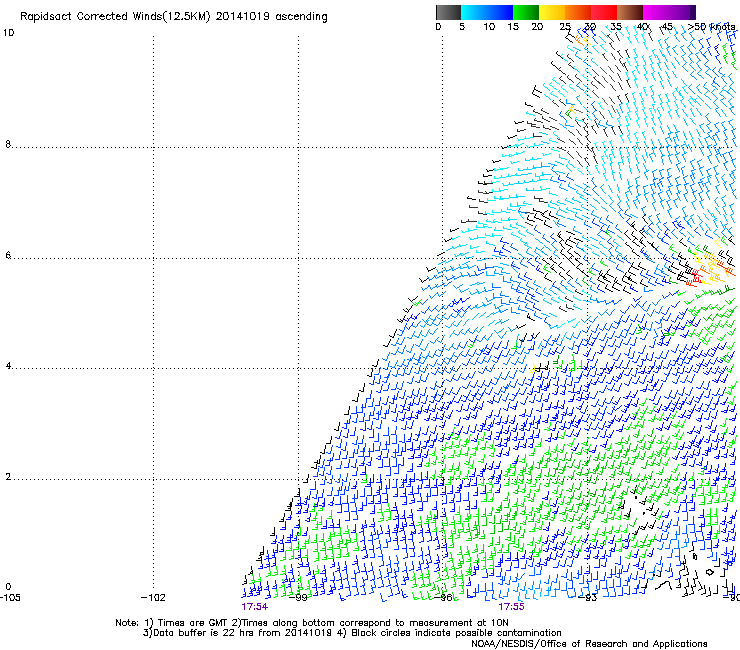Click the purple 17:55 time label

(511, 607)
